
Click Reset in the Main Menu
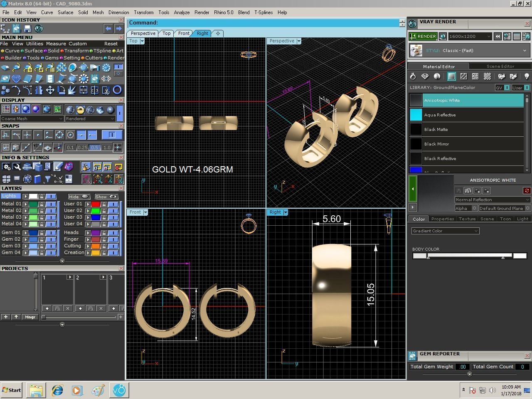pyautogui.click(x=111, y=44)
